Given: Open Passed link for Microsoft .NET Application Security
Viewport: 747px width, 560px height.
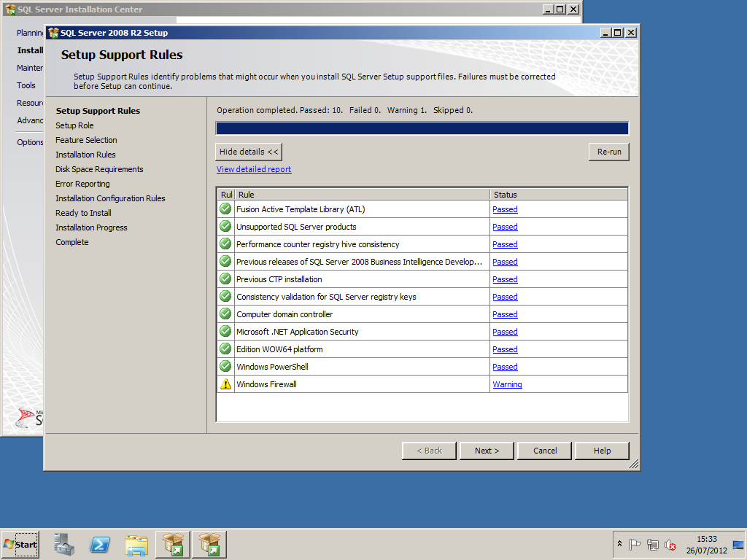Looking at the screenshot, I should [505, 332].
